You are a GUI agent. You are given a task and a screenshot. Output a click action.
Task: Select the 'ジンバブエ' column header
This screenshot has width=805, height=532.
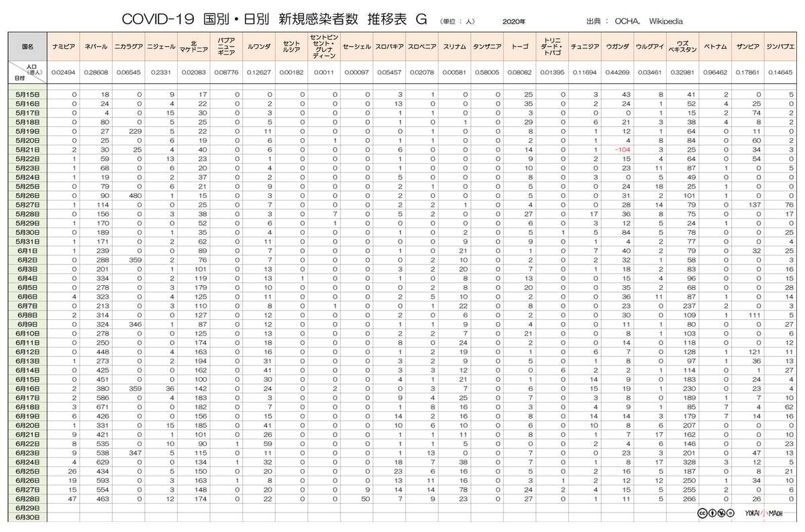779,47
